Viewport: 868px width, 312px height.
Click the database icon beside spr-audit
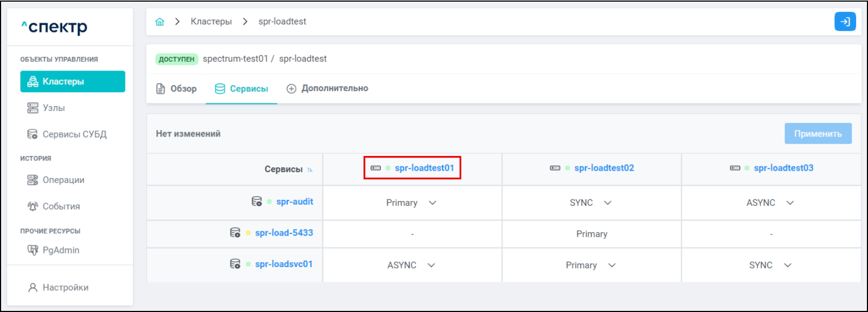tap(257, 201)
